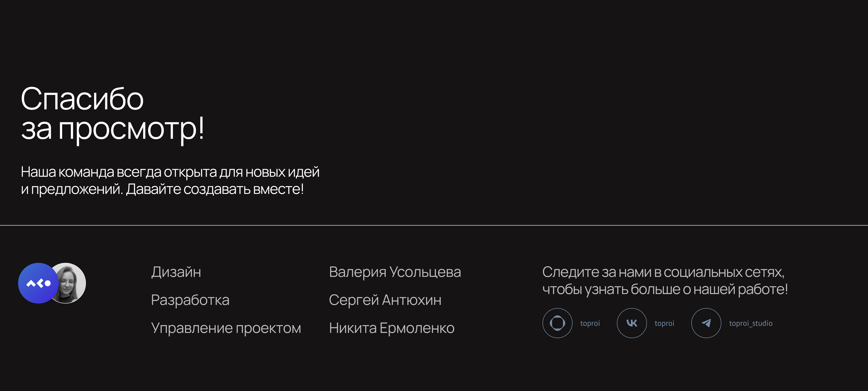Click the toproi label beside the VK icon
The image size is (868, 391).
664,323
